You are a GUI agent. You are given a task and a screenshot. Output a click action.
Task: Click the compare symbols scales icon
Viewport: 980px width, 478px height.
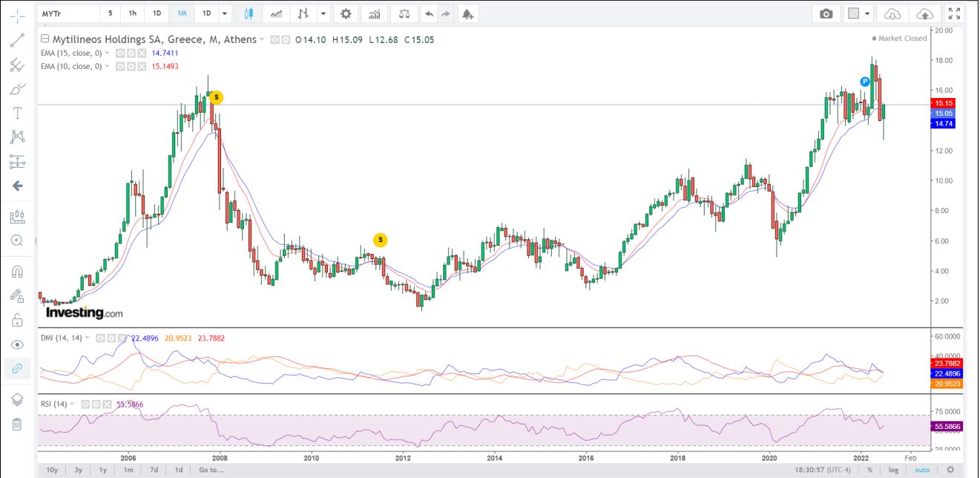[404, 13]
